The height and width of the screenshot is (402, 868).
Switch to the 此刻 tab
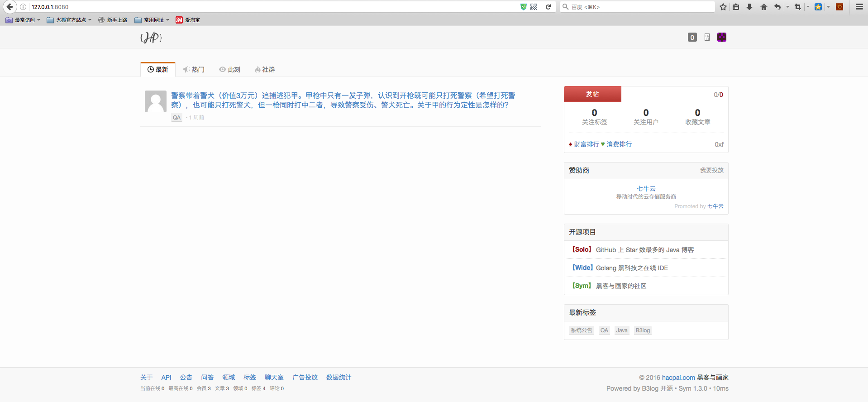230,70
